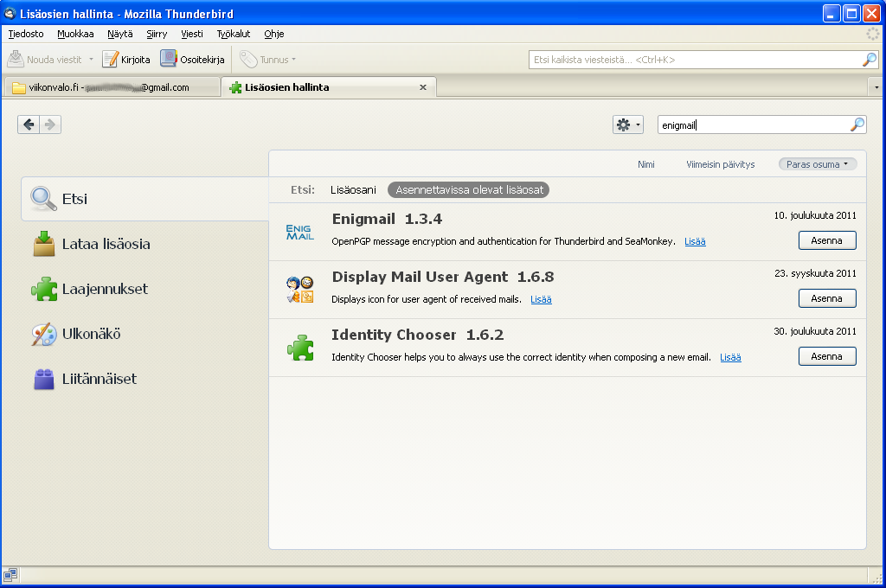Select Asennettavissa olevat lisäosat filter
The width and height of the screenshot is (886, 588).
tap(469, 189)
